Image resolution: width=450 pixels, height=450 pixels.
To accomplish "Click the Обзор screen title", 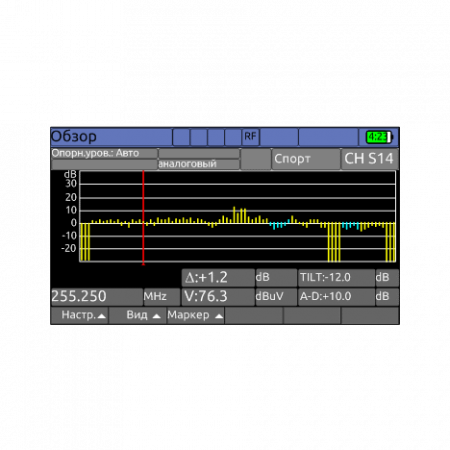I will click(x=74, y=137).
